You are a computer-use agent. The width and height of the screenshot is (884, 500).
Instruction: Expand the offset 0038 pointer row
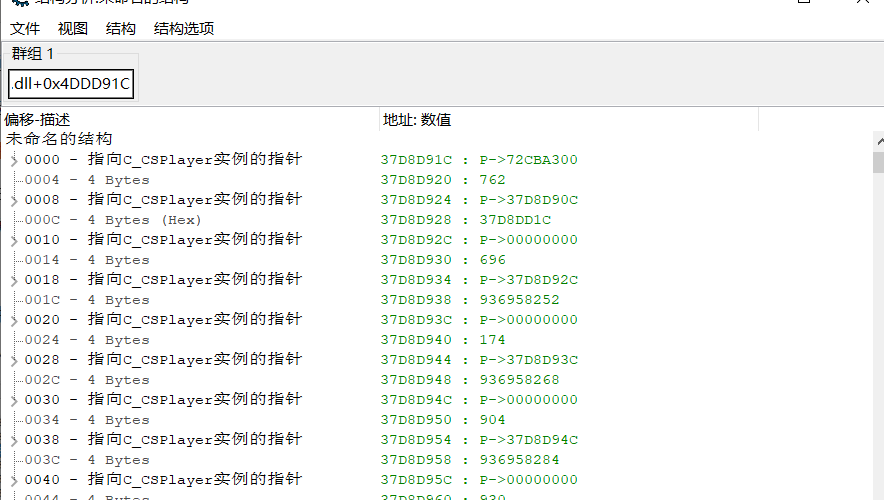14,440
